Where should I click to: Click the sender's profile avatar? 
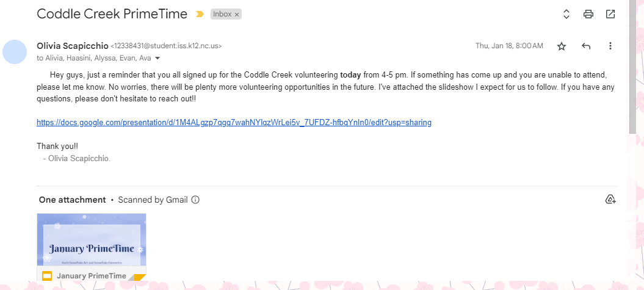click(15, 52)
